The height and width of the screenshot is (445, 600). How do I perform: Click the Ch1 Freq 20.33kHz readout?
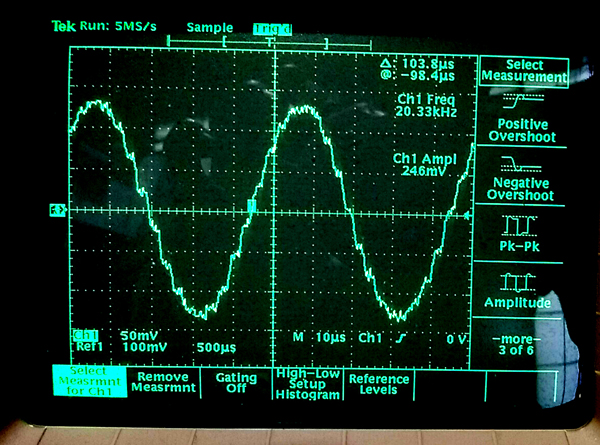[426, 106]
